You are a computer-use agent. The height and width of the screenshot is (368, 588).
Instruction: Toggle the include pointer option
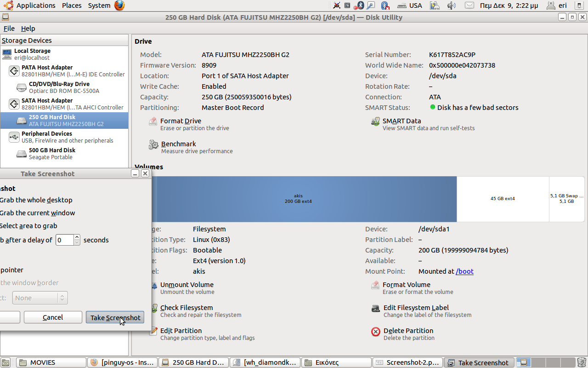click(x=11, y=270)
